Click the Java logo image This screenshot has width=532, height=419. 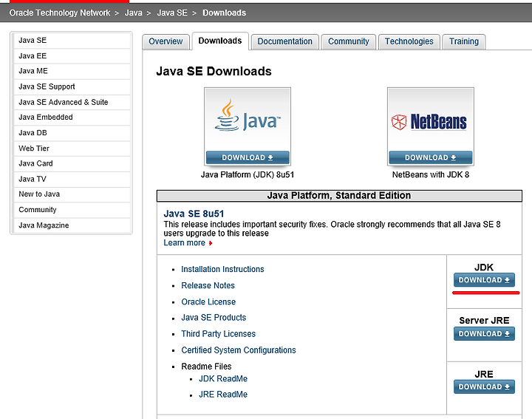pyautogui.click(x=248, y=116)
